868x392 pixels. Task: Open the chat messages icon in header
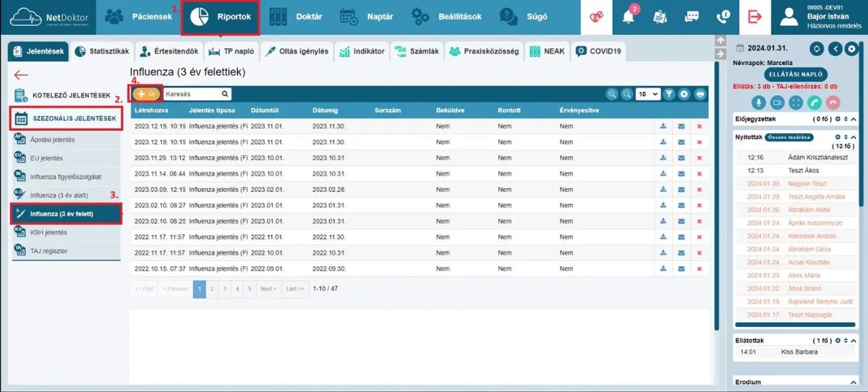[691, 16]
